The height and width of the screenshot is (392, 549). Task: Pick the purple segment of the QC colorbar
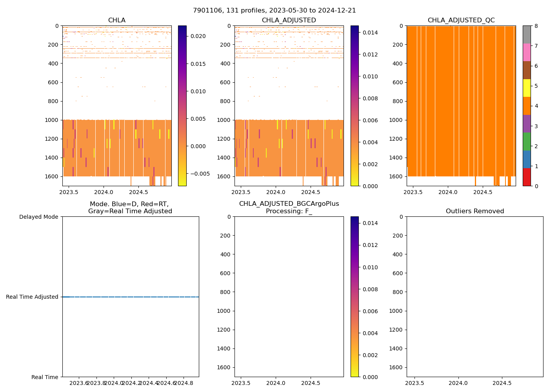(x=526, y=123)
